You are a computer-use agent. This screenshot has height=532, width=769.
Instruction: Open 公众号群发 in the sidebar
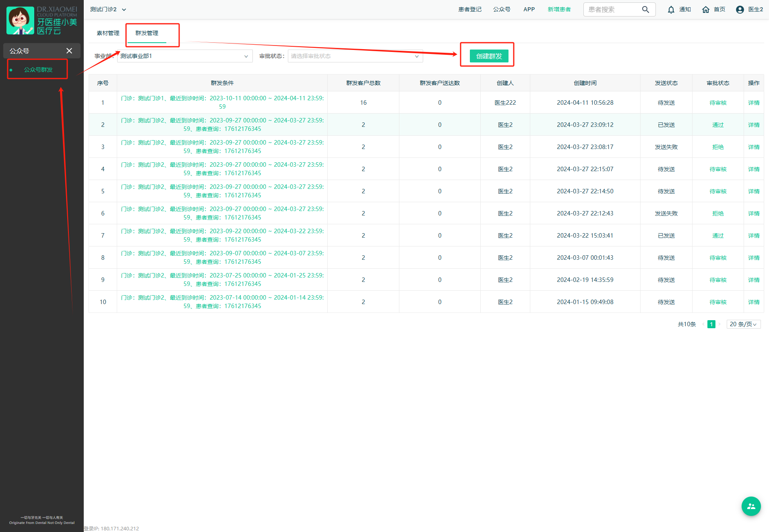pos(38,70)
